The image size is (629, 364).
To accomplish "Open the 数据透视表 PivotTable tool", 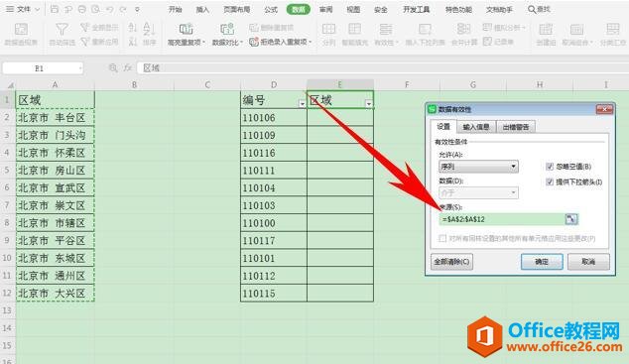I will point(21,34).
